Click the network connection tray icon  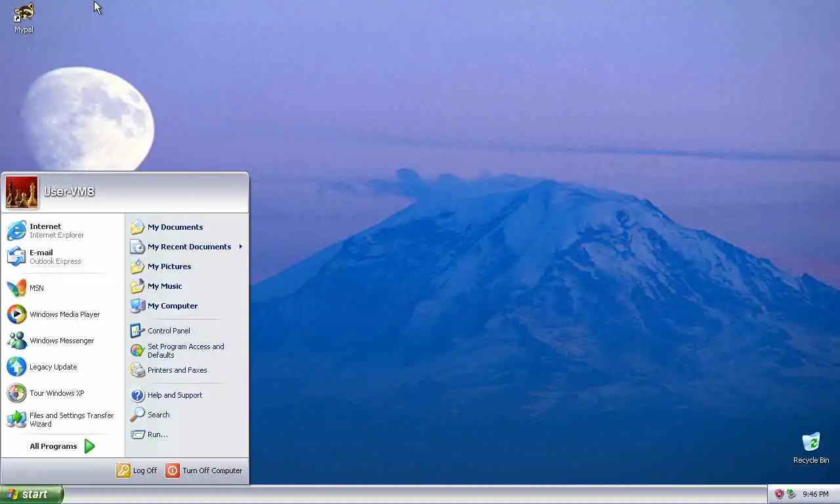pyautogui.click(x=791, y=494)
